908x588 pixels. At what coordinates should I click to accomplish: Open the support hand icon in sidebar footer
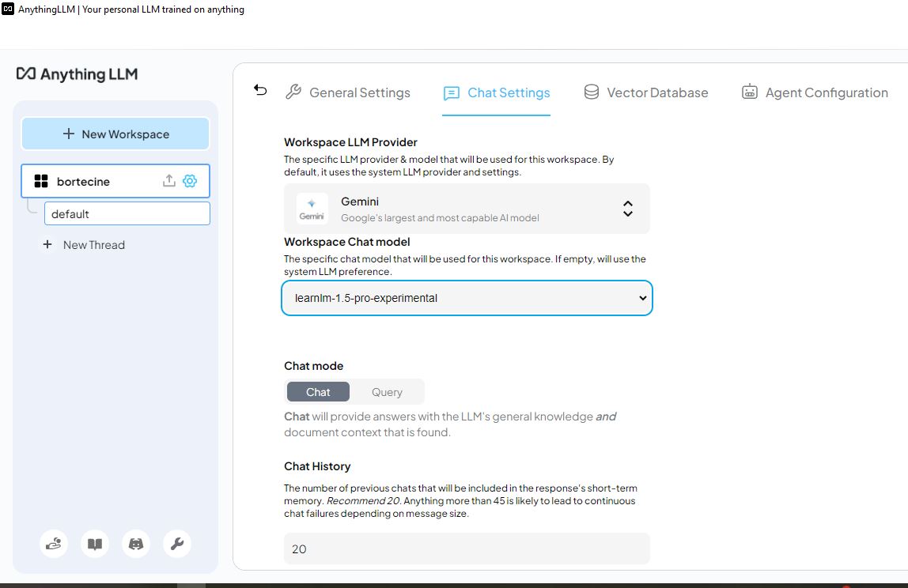(x=54, y=544)
